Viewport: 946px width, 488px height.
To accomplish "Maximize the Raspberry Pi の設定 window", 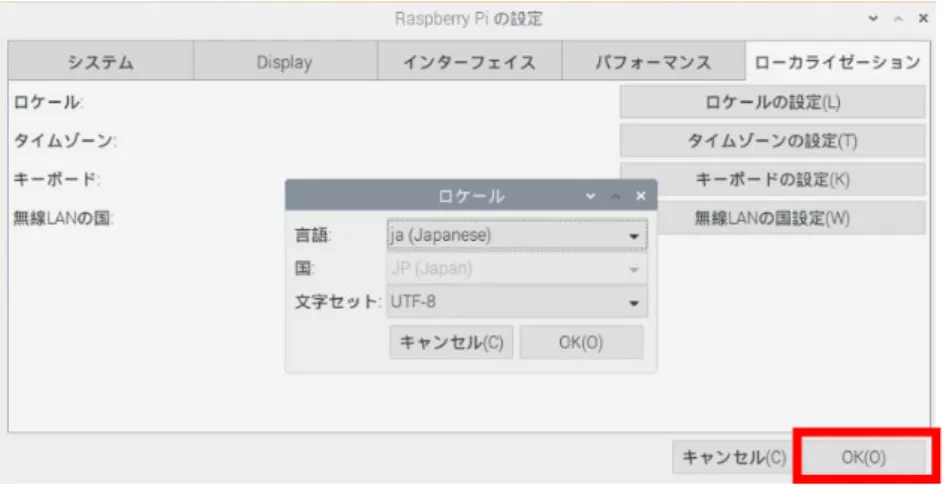I will pyautogui.click(x=898, y=19).
